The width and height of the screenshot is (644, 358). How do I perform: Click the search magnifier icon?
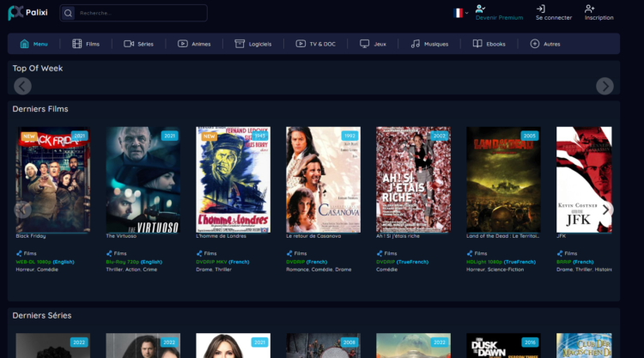click(x=68, y=13)
